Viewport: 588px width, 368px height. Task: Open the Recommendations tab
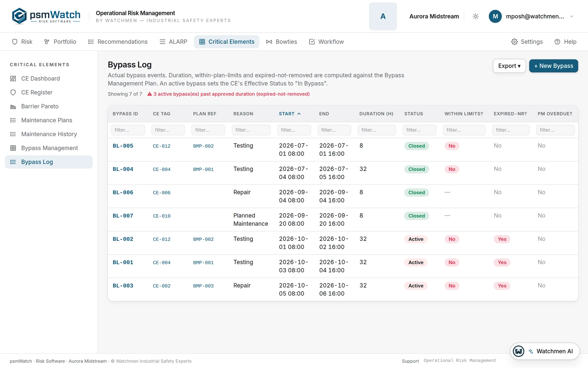(x=118, y=42)
